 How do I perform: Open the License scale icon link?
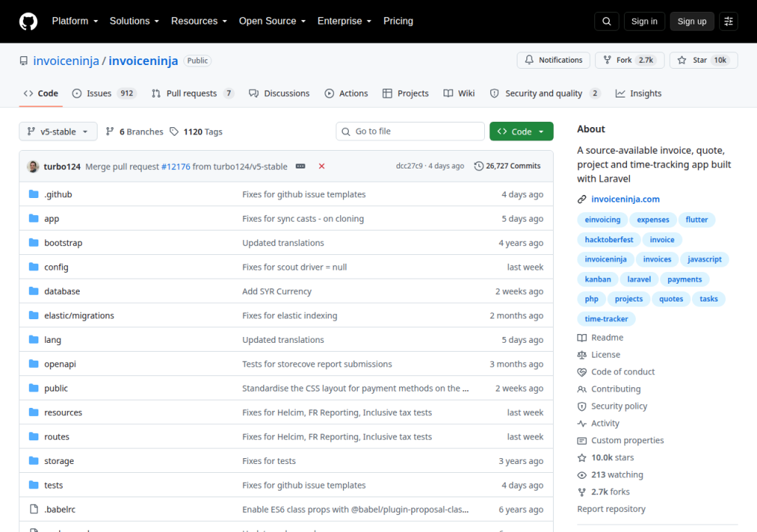[582, 355]
